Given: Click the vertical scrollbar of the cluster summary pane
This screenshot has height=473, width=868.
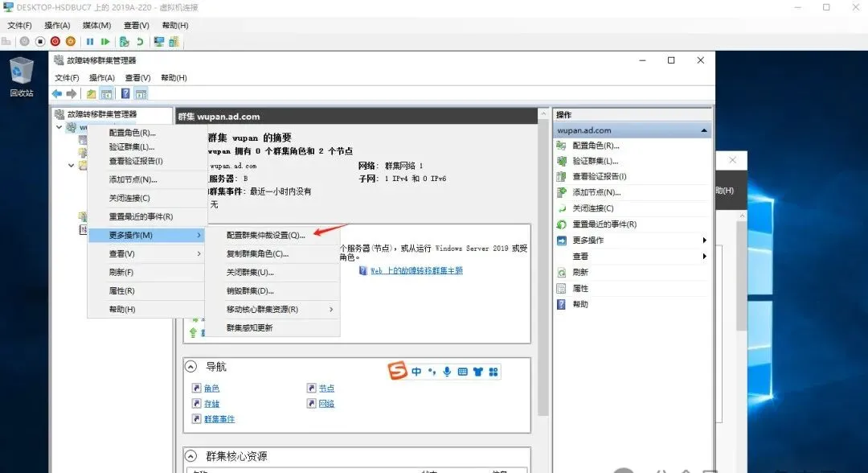Looking at the screenshot, I should pyautogui.click(x=542, y=241).
